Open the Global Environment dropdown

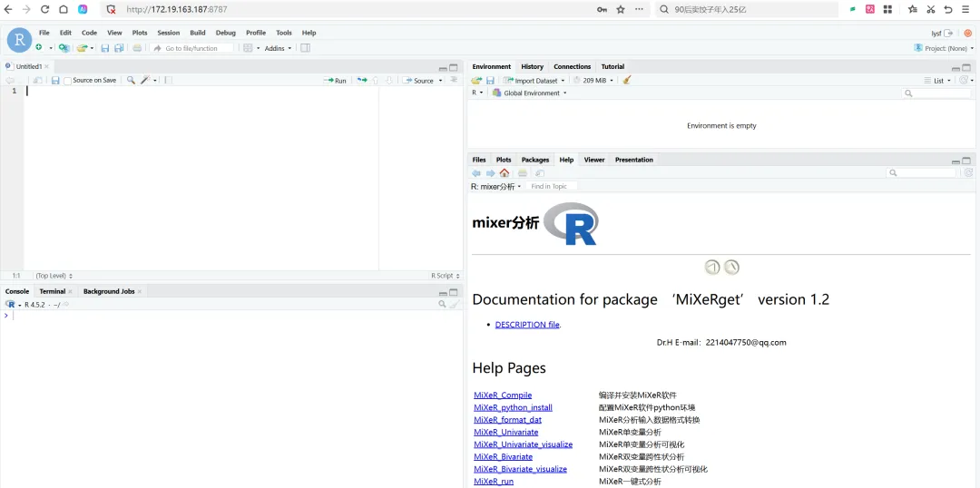(529, 93)
